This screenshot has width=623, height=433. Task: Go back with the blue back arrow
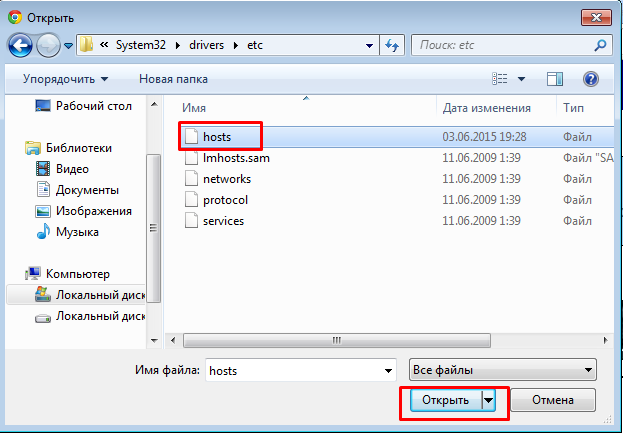click(x=20, y=45)
